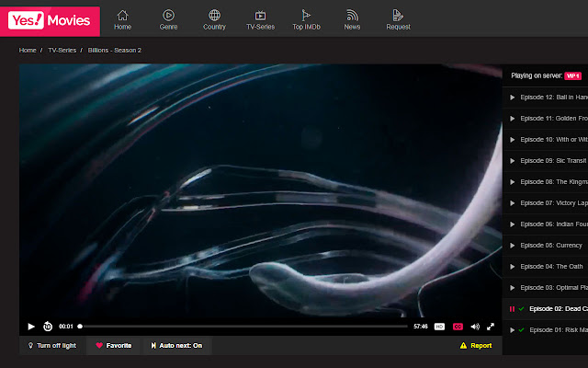Add to Favorite with the heart button
This screenshot has width=588, height=368.
[x=114, y=346]
